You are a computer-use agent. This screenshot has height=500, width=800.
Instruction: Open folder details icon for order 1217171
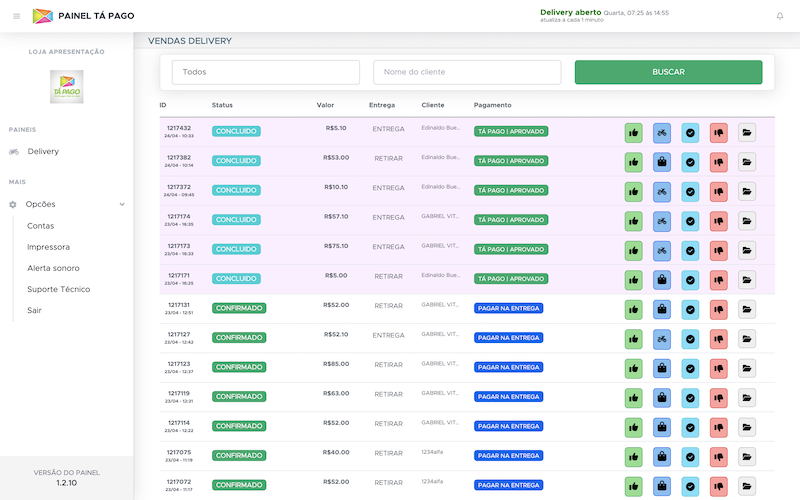click(747, 279)
